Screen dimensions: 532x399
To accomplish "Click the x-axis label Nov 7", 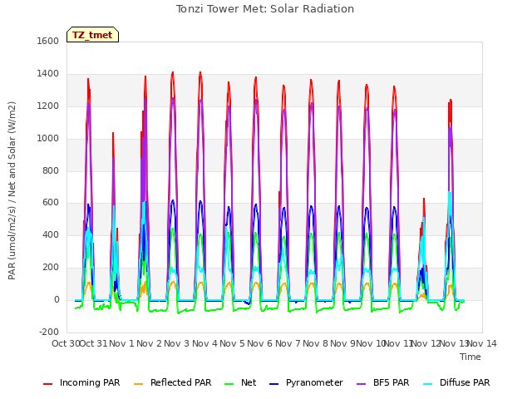I will coord(288,343).
